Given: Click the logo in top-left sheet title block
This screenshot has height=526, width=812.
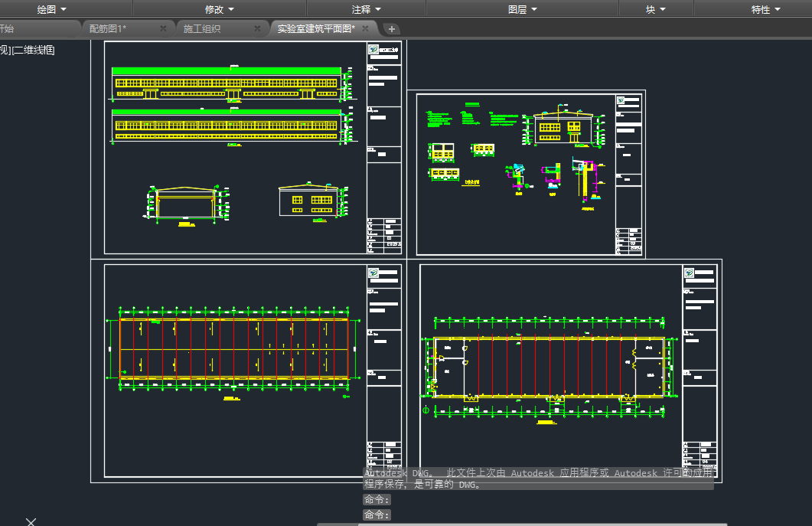Looking at the screenshot, I should coord(373,50).
